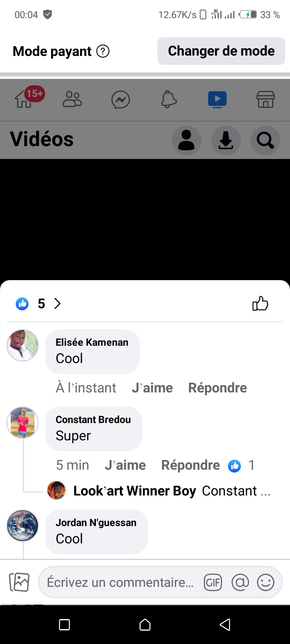Search videos with the magnifier icon
The image size is (290, 644).
pyautogui.click(x=265, y=140)
